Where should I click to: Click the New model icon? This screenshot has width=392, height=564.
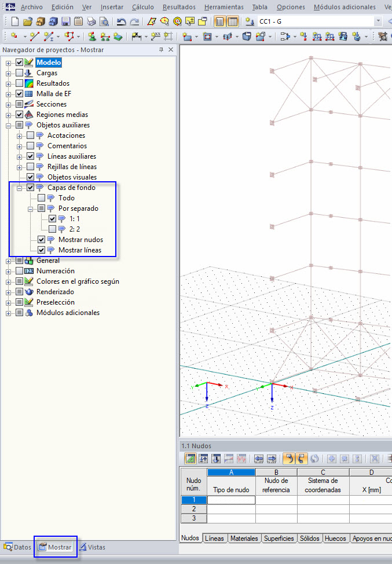click(x=14, y=21)
